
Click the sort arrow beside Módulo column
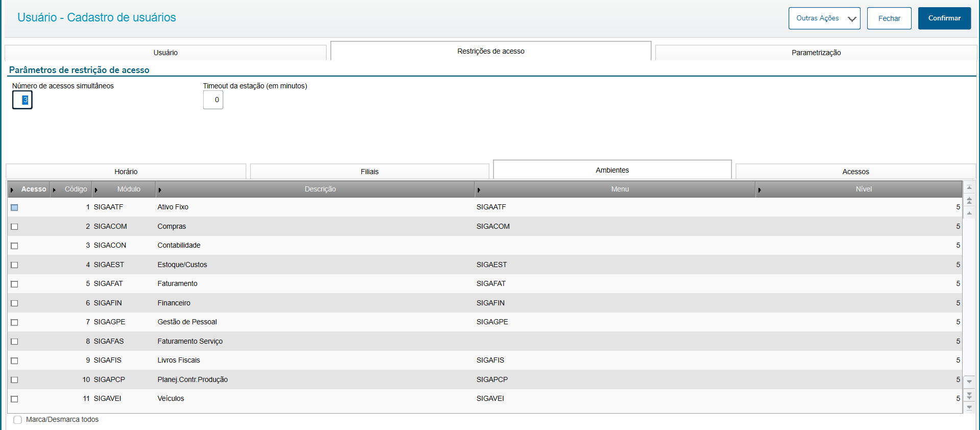(96, 190)
